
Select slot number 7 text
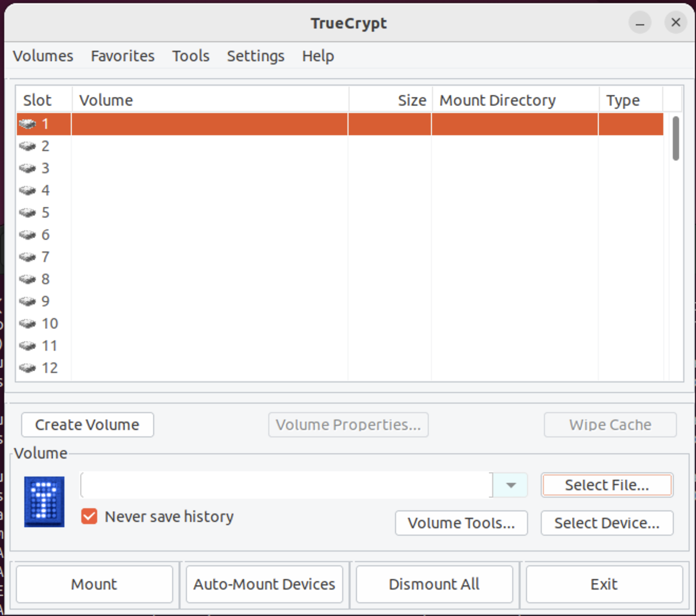45,257
